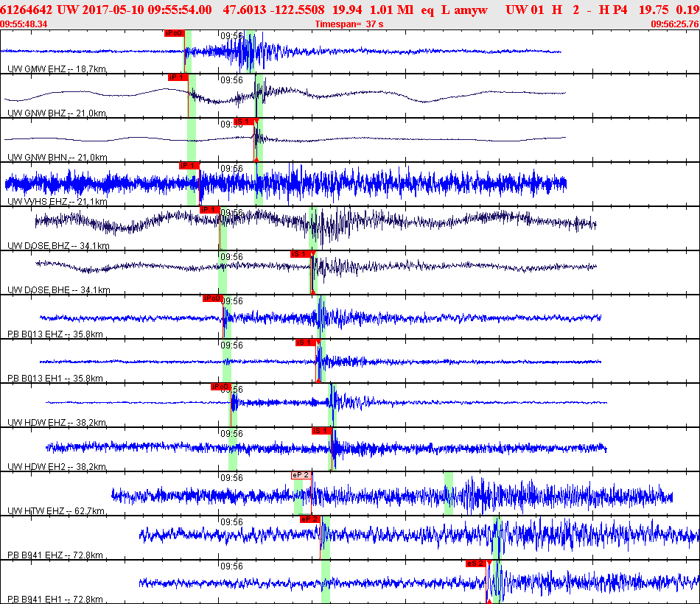Click the window start time 09:55:48.34
Viewport: 700px width, 604px height.
coord(24,24)
